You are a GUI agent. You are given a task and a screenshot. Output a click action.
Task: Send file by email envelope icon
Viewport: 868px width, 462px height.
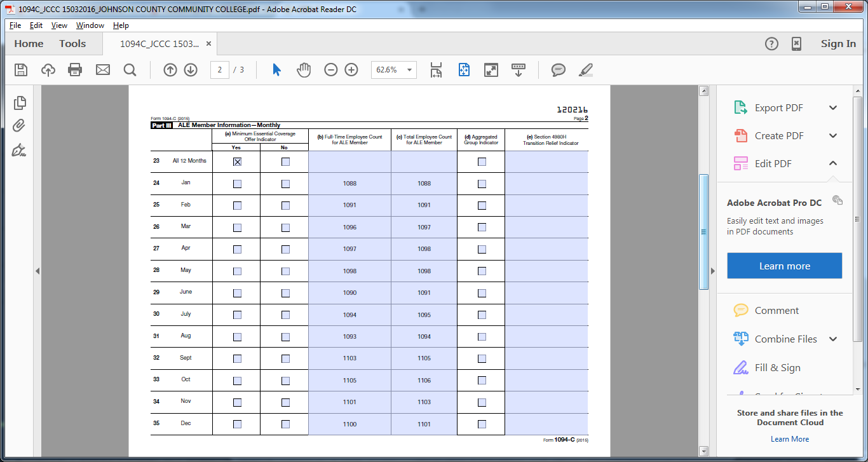[x=103, y=70]
